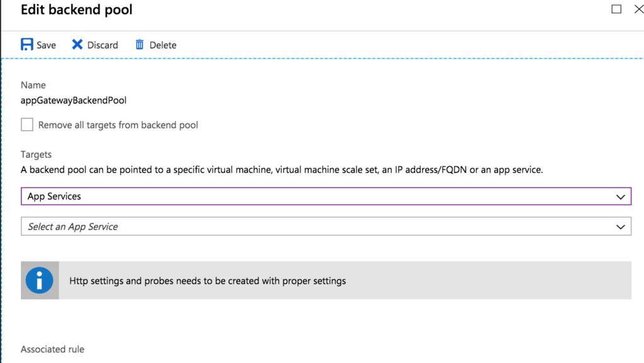Select the appGatewayBackendPool name text
This screenshot has height=363, width=644.
pos(74,101)
